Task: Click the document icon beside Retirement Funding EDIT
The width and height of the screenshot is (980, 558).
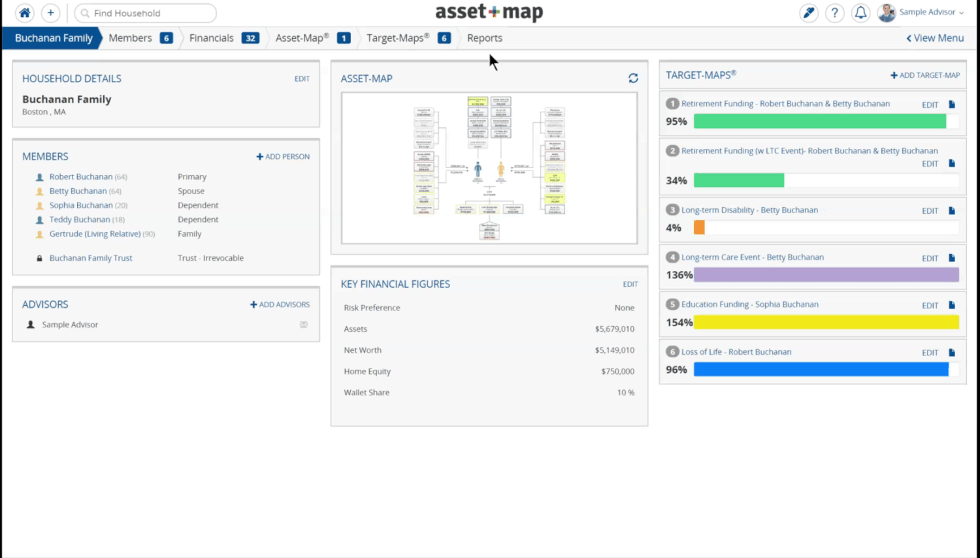Action: coord(952,105)
